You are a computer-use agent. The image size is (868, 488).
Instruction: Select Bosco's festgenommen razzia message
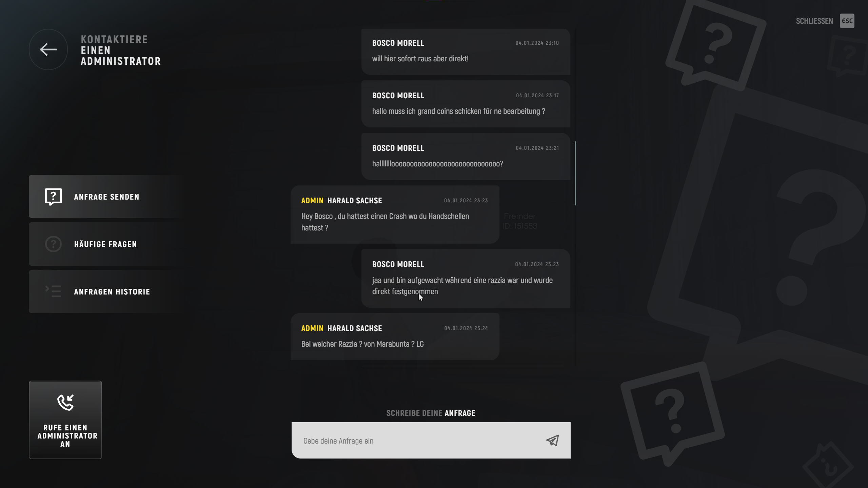tap(466, 278)
